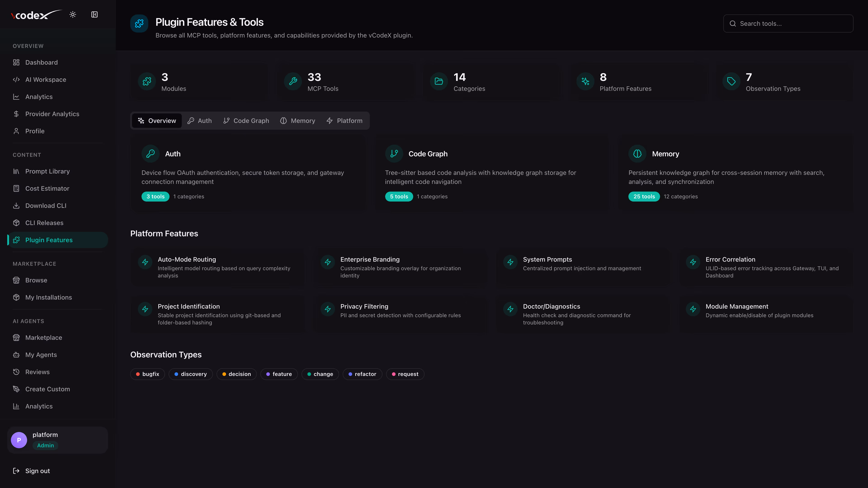Viewport: 868px width, 488px height.
Task: Click the Auth card key icon
Action: pos(150,154)
